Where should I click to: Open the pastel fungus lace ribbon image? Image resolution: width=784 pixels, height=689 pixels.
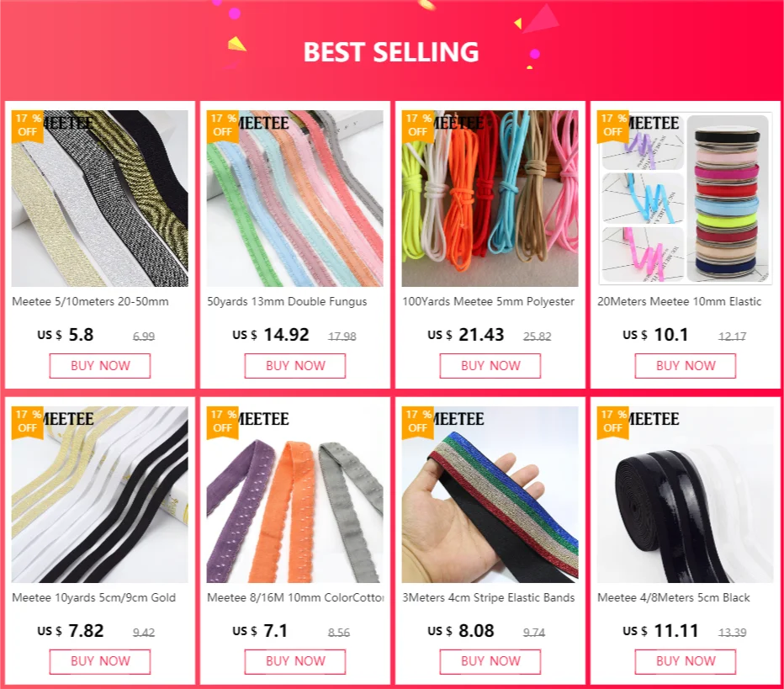(x=295, y=199)
